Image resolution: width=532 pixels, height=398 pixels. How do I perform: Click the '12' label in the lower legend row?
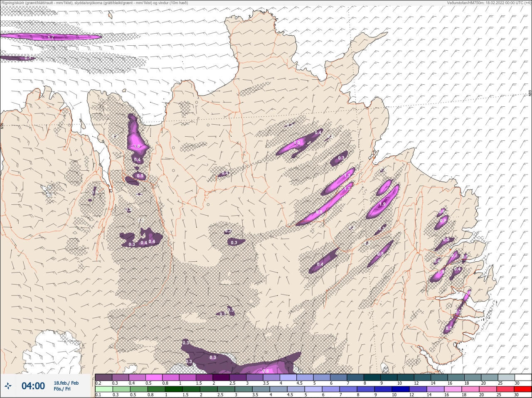[411, 395]
